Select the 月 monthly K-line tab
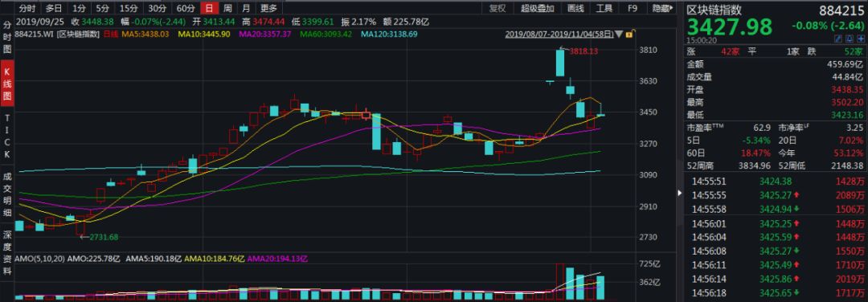This screenshot has width=868, height=302. pyautogui.click(x=246, y=8)
